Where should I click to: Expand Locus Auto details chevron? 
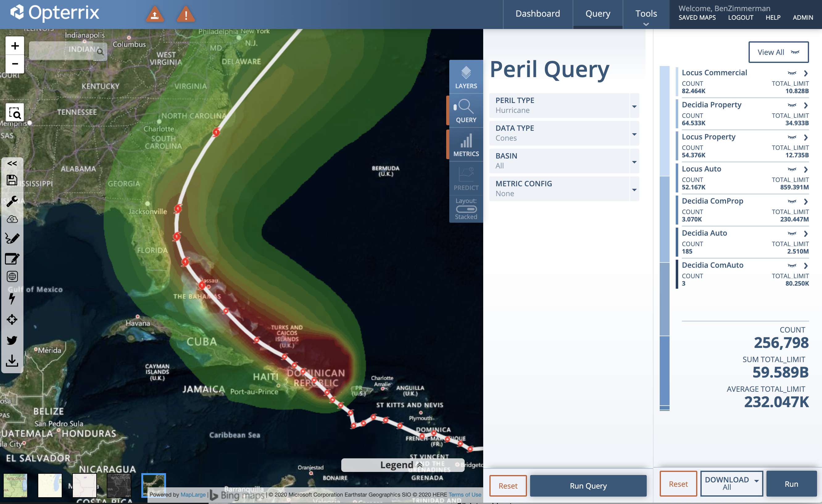pos(806,169)
